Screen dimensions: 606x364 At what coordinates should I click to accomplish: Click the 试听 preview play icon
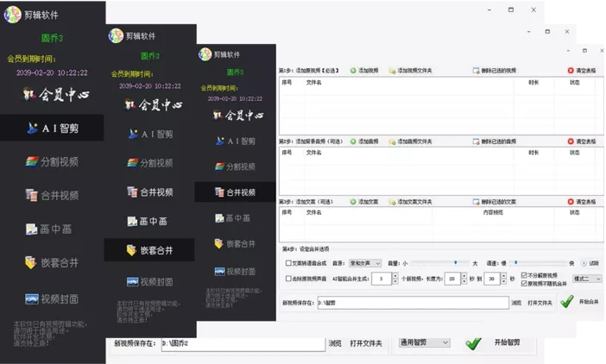584,263
